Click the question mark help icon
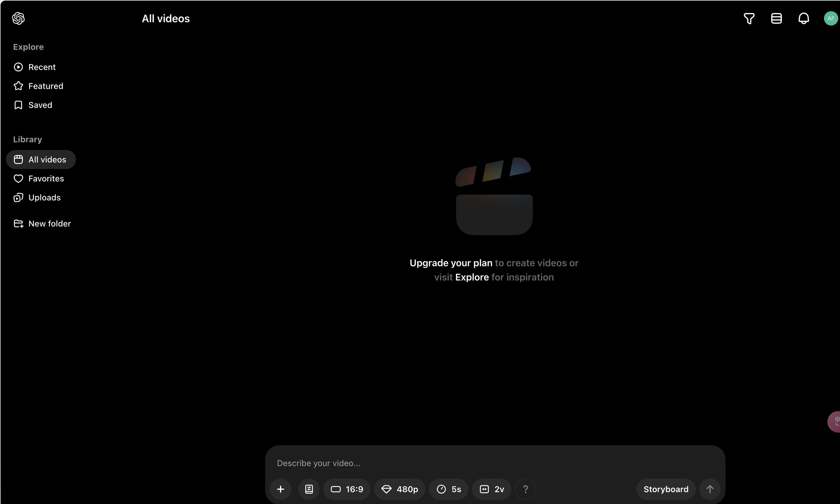Image resolution: width=840 pixels, height=504 pixels. 525,489
